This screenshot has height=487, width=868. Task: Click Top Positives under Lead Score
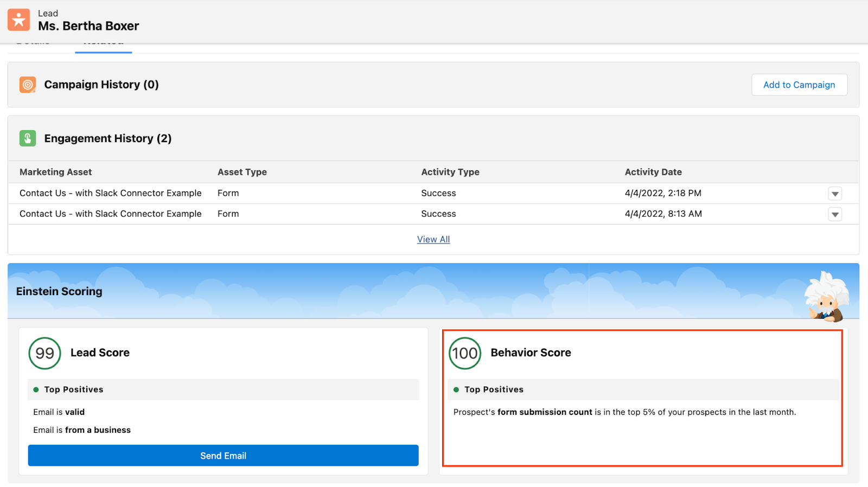[74, 389]
